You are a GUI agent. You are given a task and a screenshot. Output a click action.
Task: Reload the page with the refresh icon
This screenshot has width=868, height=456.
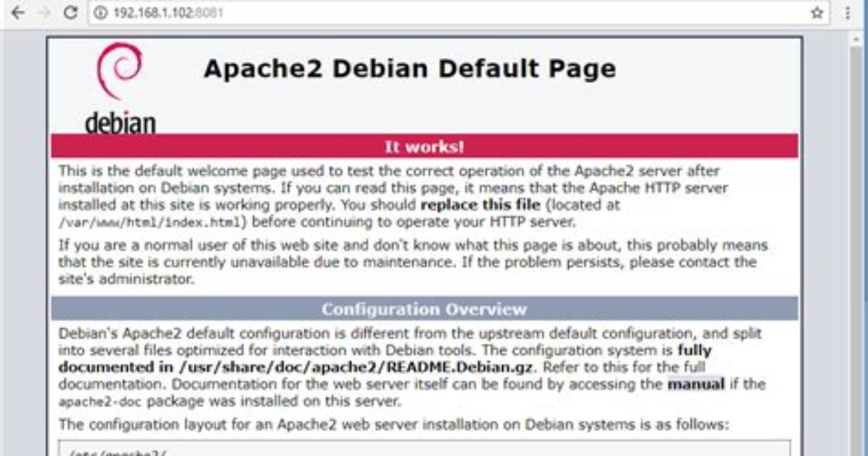pyautogui.click(x=70, y=13)
